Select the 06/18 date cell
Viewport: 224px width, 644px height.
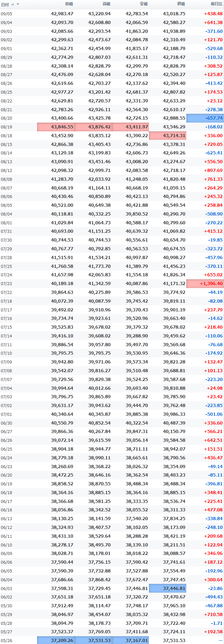[x=7, y=493]
